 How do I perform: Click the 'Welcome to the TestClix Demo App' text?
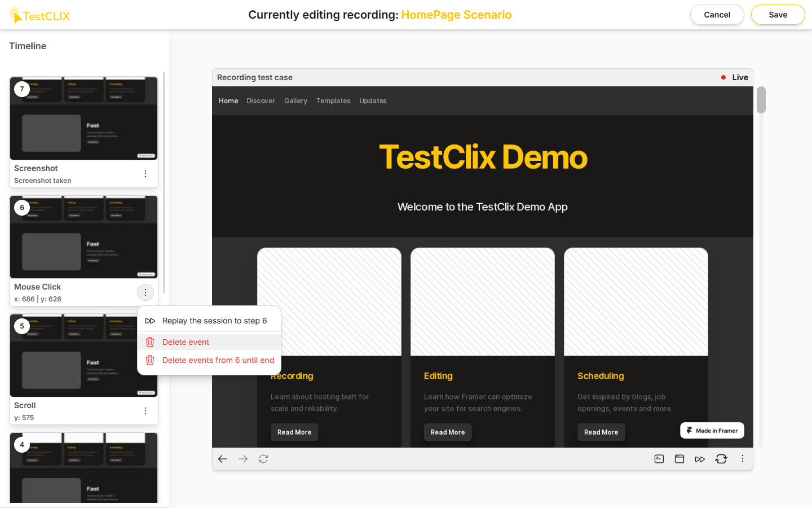[483, 207]
